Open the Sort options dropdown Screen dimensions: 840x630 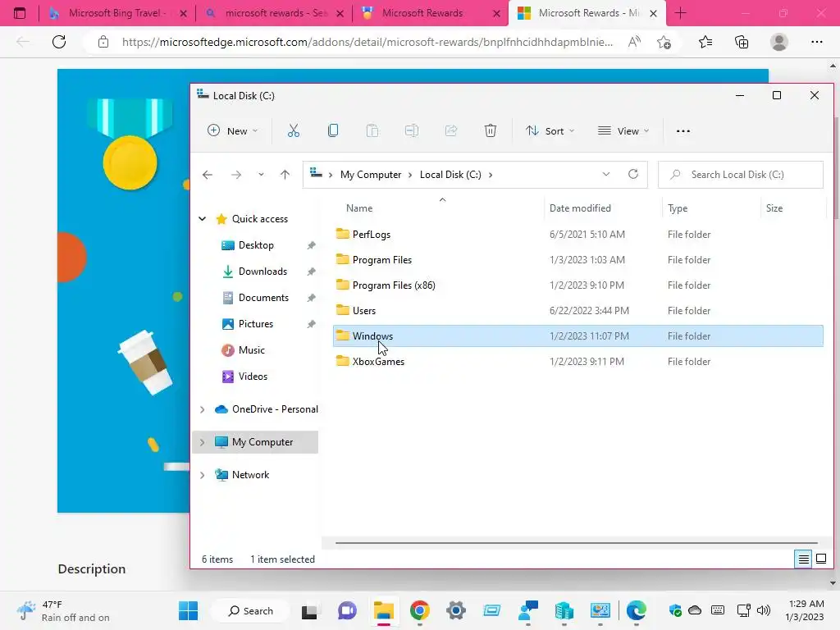[x=550, y=130]
